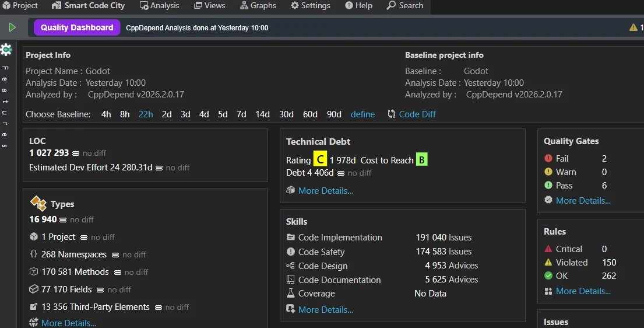
Task: Click the Fields box icon
Action: point(34,289)
